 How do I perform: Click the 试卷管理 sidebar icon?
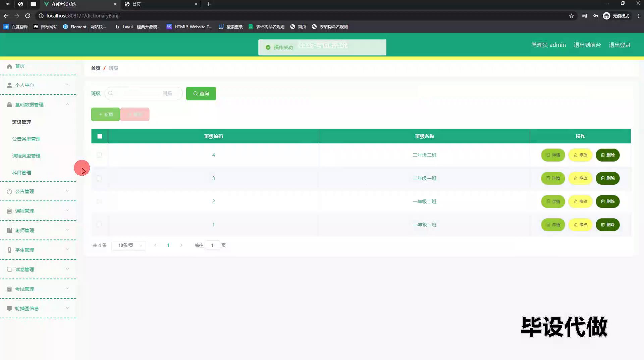(9, 270)
